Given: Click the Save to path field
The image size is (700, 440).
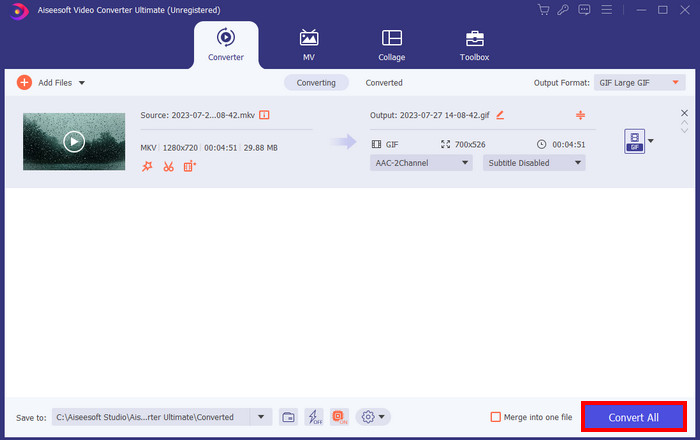Looking at the screenshot, I should (151, 417).
